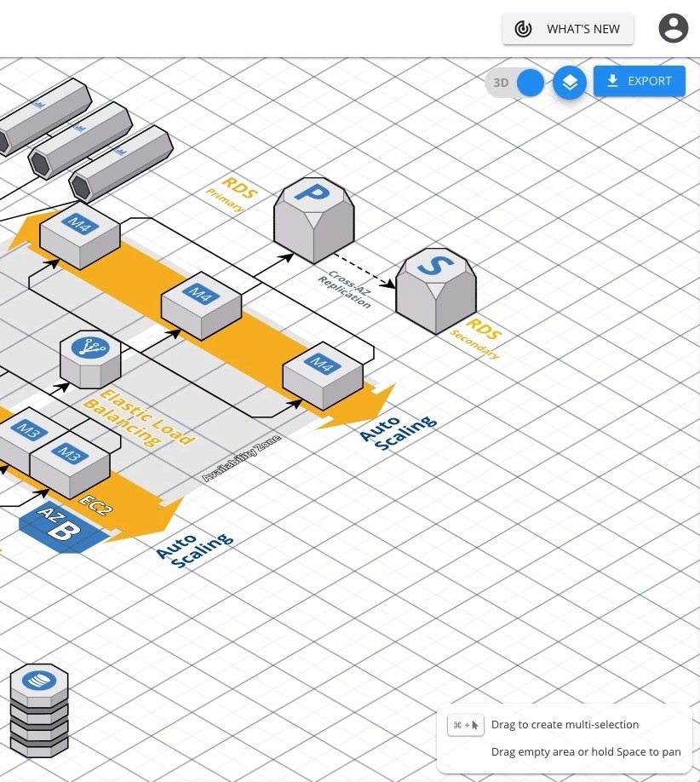Click the Availability Zone label
This screenshot has height=782, width=700.
click(x=241, y=458)
